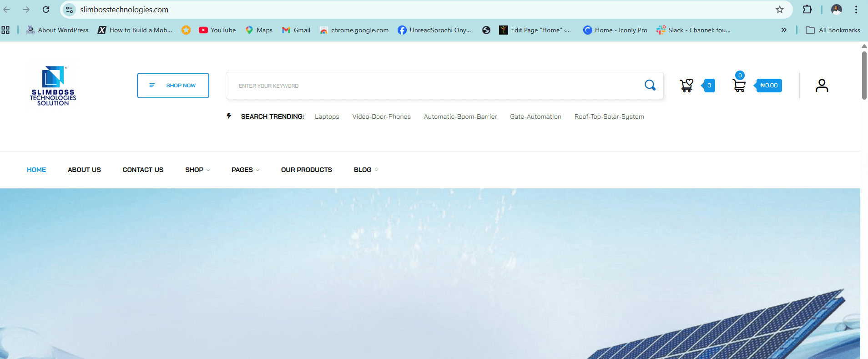868x359 pixels.
Task: Click the ₦0.00 cart total badge
Action: (x=768, y=86)
